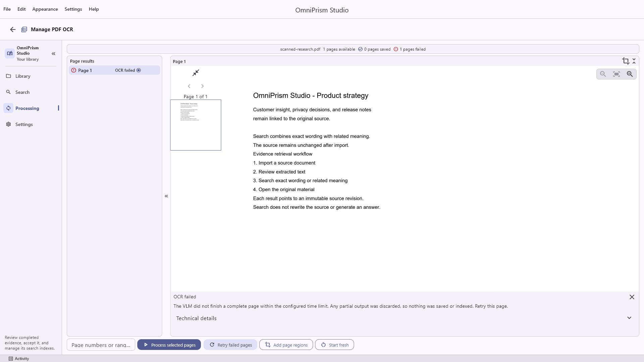Screen dimensions: 644x362
Task: Open the Search section
Action: pyautogui.click(x=31, y=92)
